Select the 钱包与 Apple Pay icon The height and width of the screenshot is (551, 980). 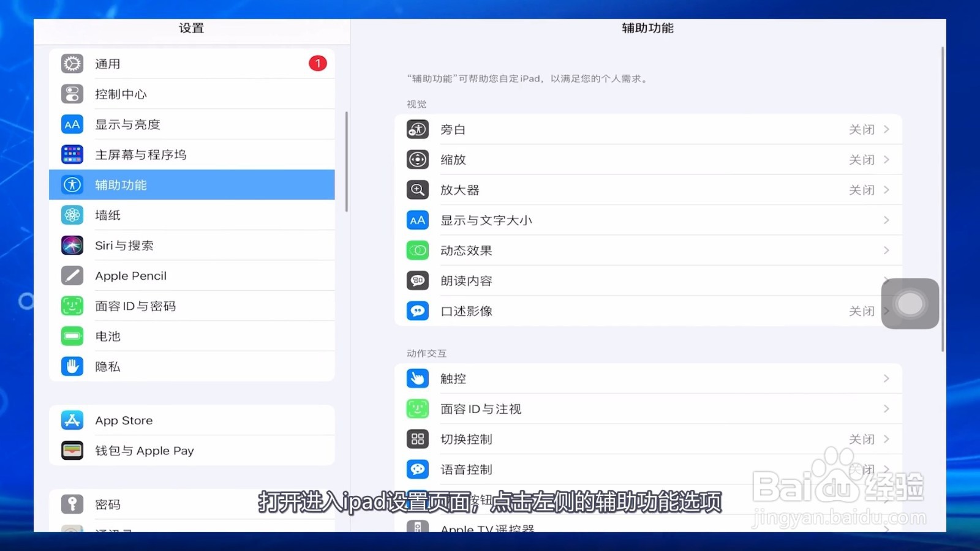(72, 451)
